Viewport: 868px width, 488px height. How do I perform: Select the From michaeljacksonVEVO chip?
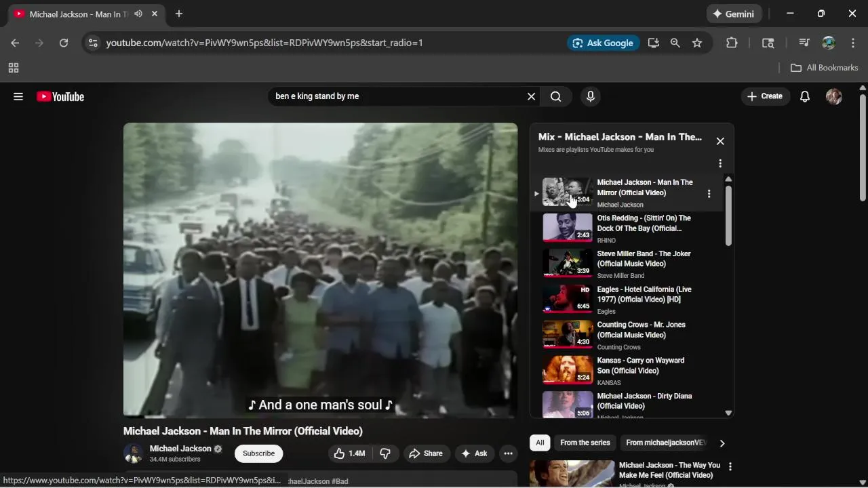pos(665,443)
